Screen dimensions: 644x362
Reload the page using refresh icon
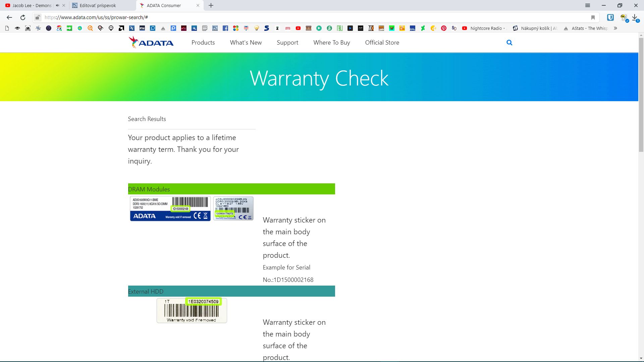tap(23, 17)
